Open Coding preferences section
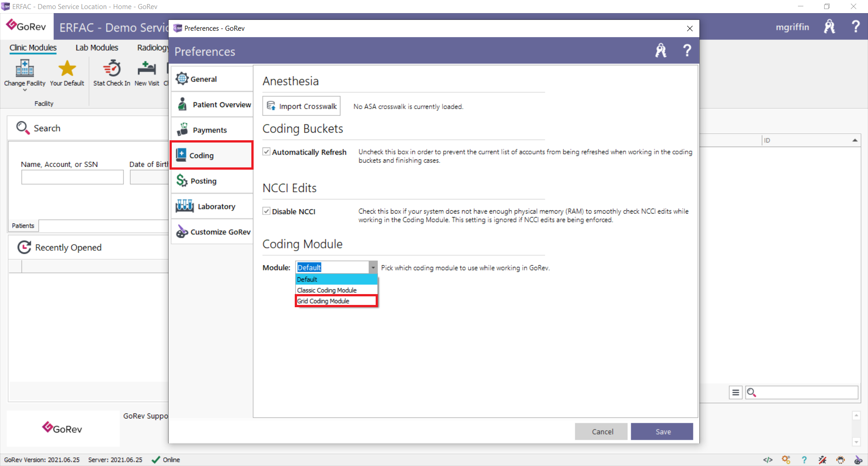Image resolution: width=868 pixels, height=466 pixels. pos(212,155)
